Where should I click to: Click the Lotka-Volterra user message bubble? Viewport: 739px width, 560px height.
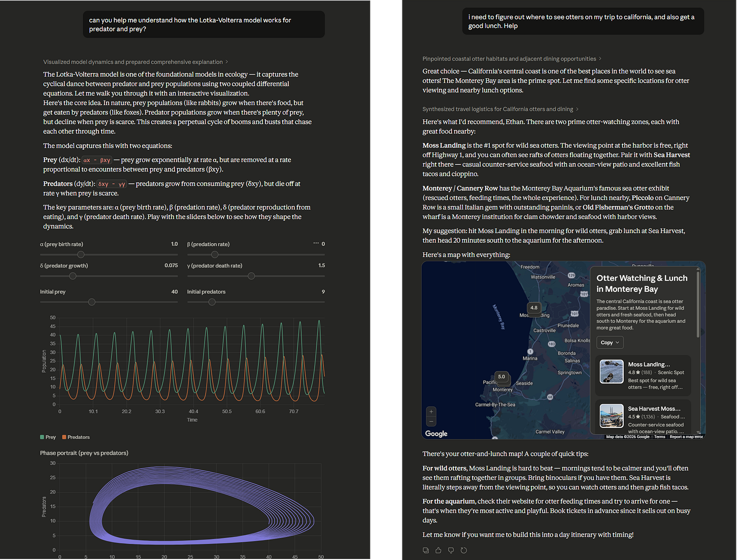point(204,24)
